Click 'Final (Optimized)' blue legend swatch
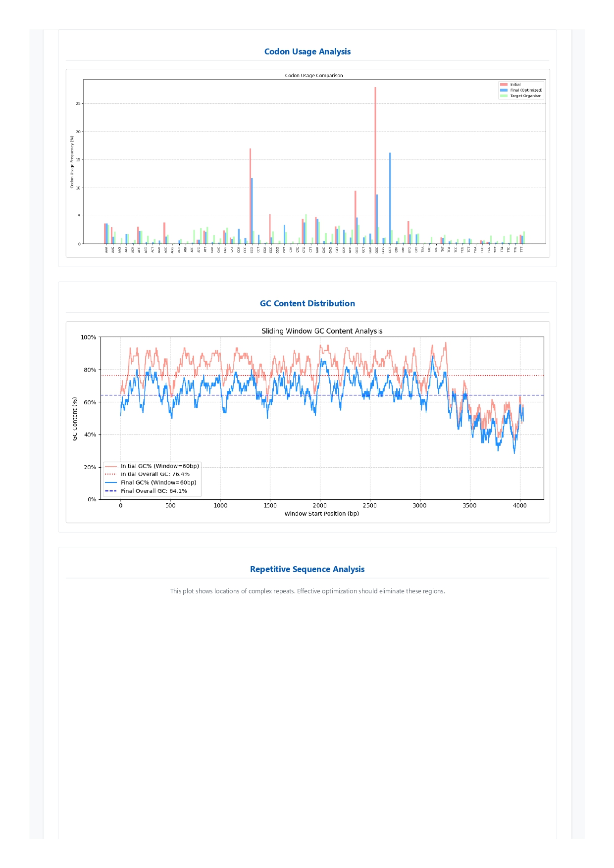The height and width of the screenshot is (868, 614). tap(504, 90)
